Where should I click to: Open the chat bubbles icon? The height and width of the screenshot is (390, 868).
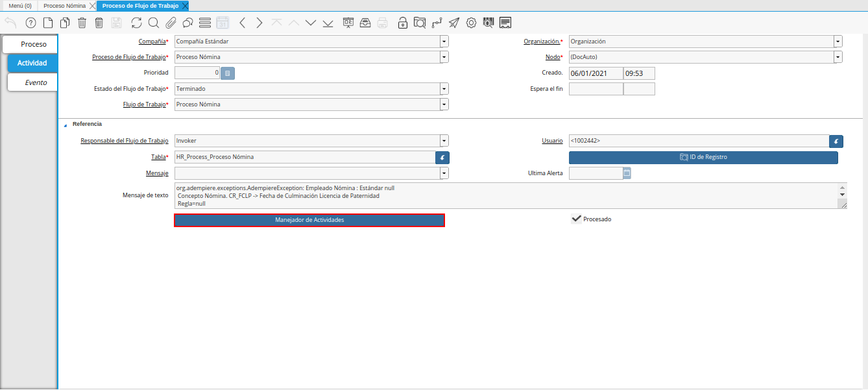187,23
